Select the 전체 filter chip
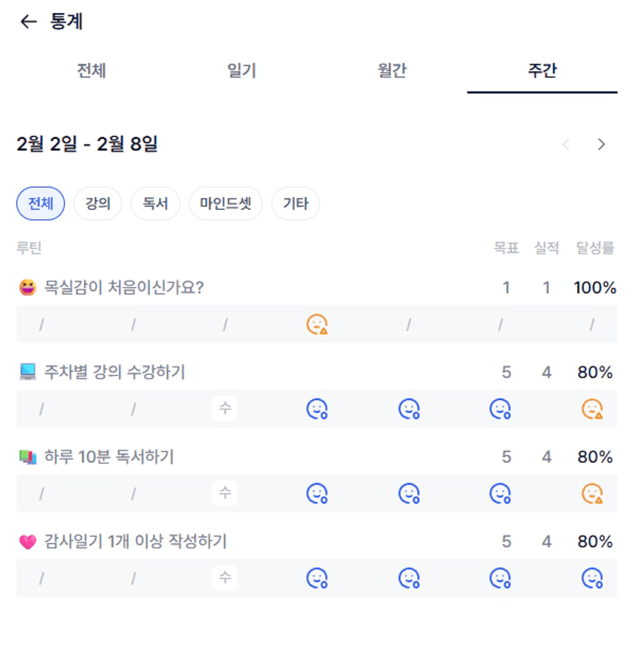This screenshot has width=632, height=672. 41,204
